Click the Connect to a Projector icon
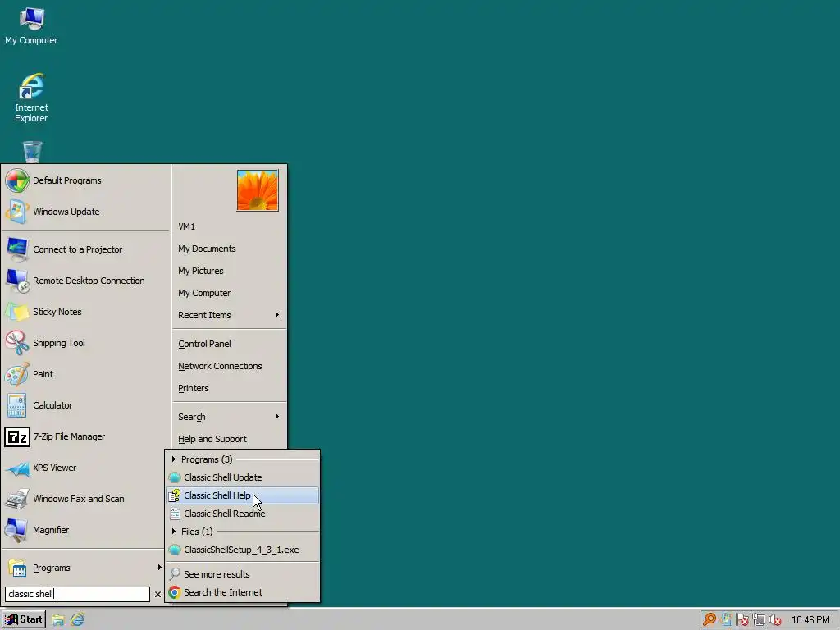The image size is (840, 630). click(x=17, y=249)
